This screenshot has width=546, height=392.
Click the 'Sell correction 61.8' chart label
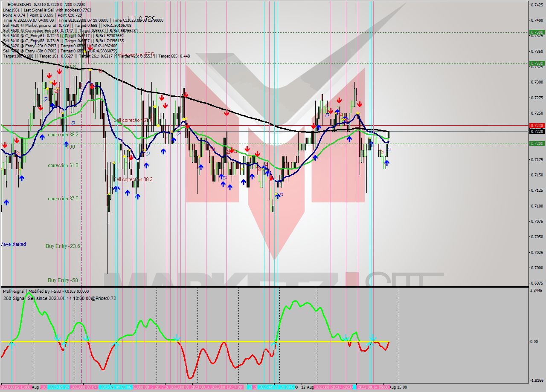(x=133, y=121)
